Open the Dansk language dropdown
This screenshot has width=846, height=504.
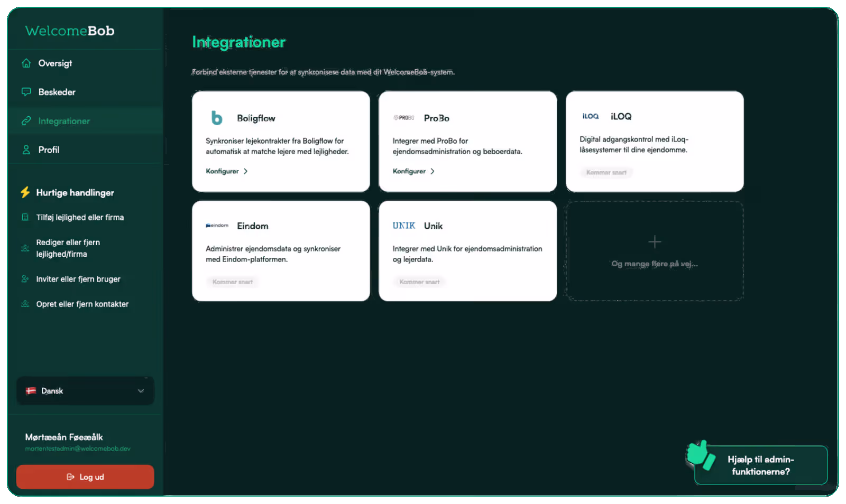point(85,391)
